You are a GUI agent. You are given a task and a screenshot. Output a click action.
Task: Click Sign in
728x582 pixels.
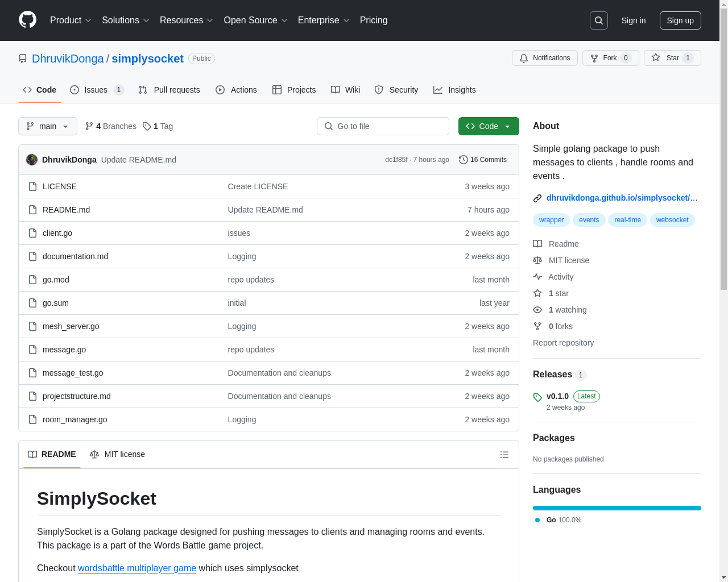[634, 20]
